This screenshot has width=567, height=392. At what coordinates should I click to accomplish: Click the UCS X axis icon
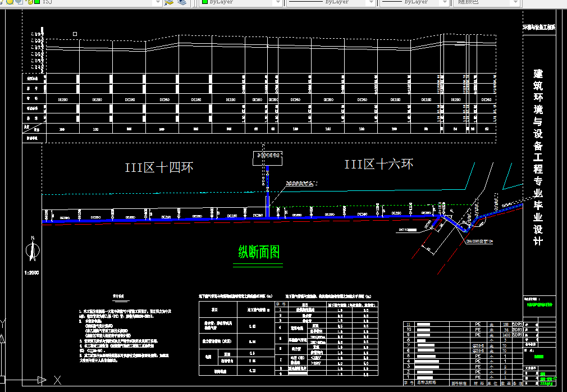tap(57, 380)
